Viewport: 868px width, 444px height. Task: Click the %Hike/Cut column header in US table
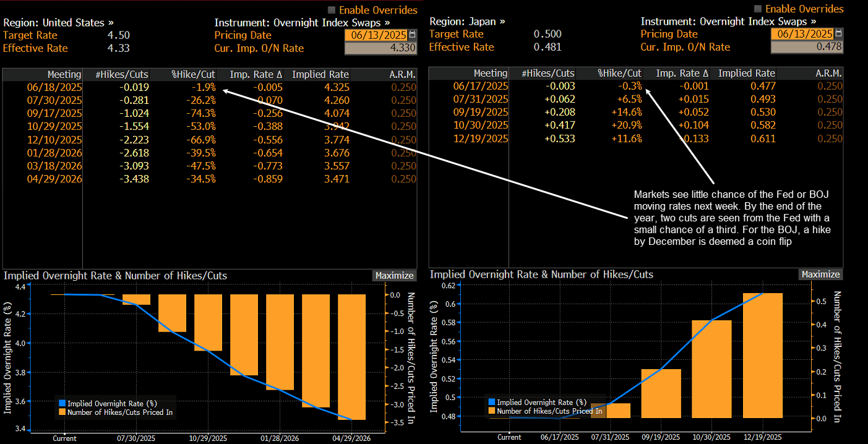click(x=193, y=74)
